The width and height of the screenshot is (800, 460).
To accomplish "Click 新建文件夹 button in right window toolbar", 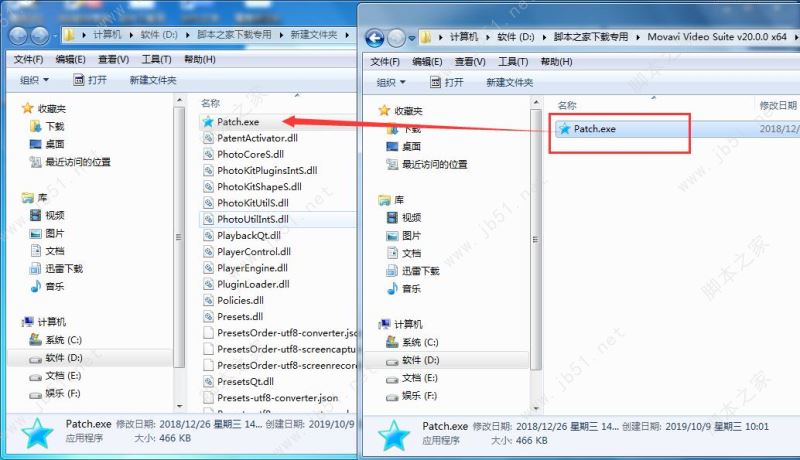I will [x=509, y=83].
